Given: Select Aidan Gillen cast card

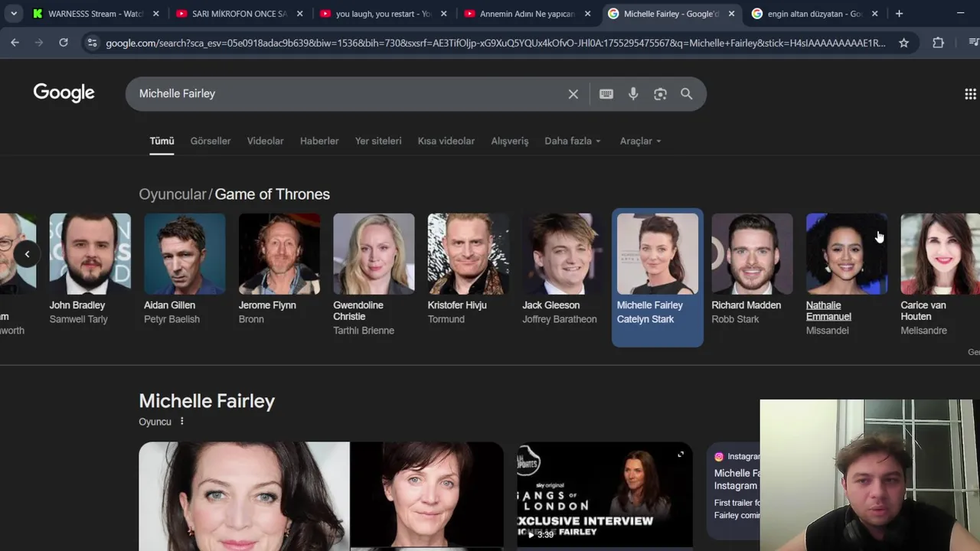Looking at the screenshot, I should pos(185,269).
